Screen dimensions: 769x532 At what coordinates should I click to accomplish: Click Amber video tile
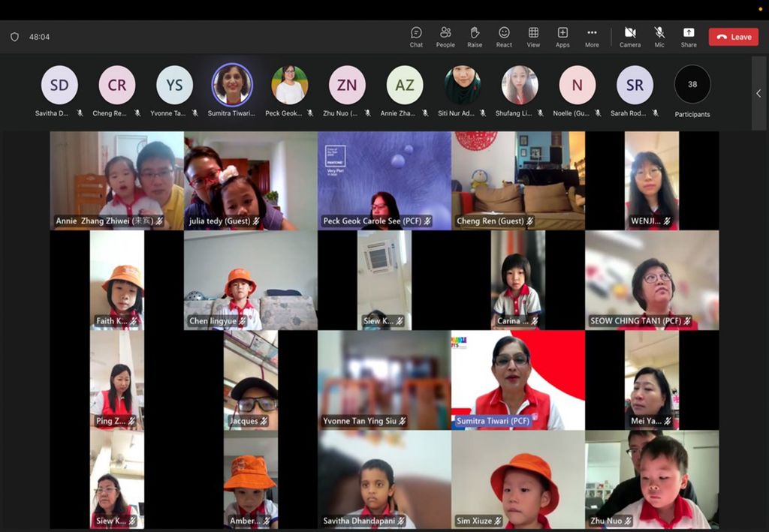(x=251, y=479)
